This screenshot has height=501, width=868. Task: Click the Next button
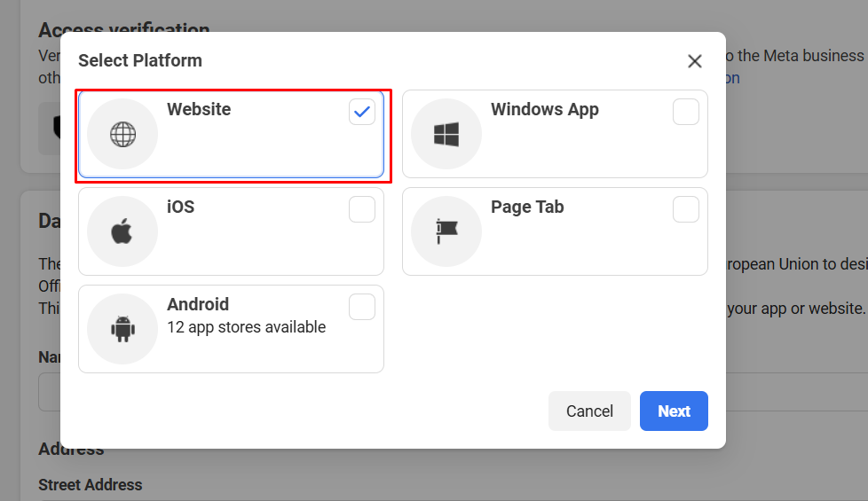click(x=674, y=411)
